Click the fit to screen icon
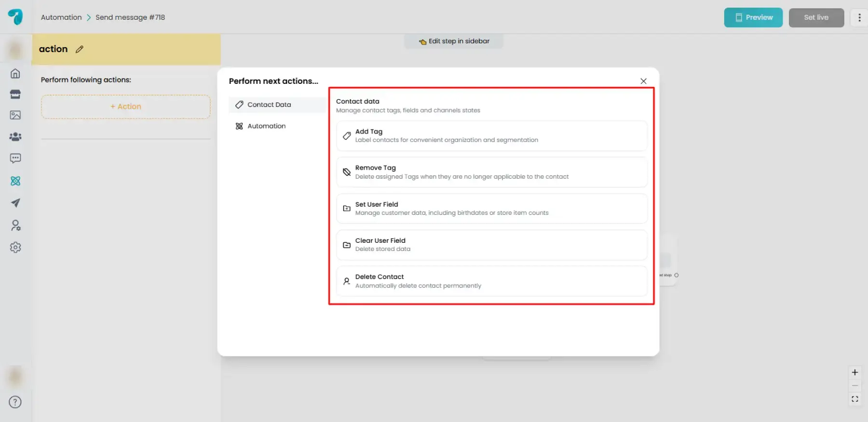868x422 pixels. click(854, 399)
